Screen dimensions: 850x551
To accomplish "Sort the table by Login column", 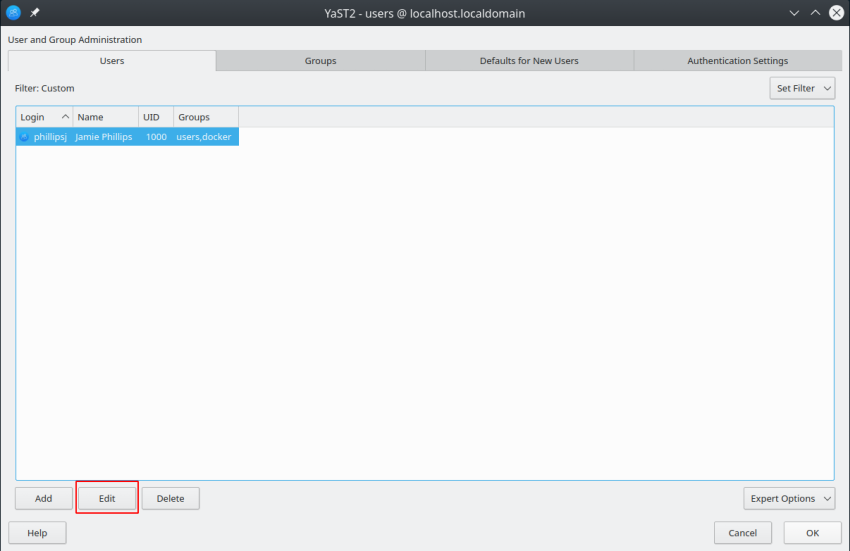I will coord(44,117).
